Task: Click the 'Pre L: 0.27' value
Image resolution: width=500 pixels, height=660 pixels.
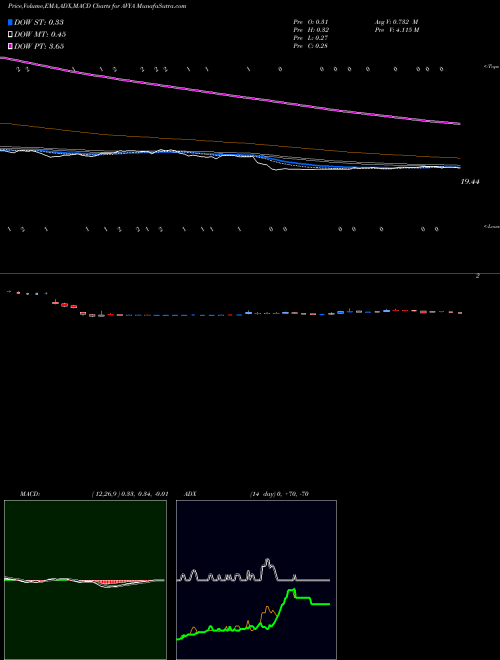Action: coord(311,38)
